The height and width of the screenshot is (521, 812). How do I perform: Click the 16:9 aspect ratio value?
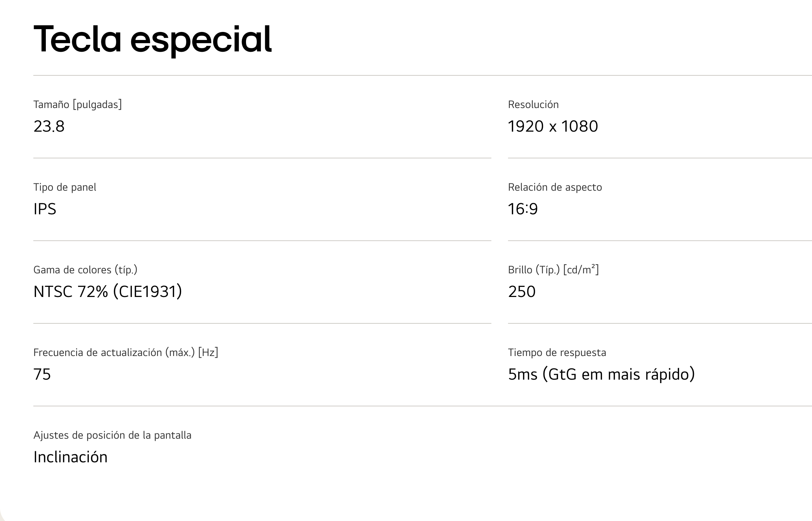click(x=523, y=209)
